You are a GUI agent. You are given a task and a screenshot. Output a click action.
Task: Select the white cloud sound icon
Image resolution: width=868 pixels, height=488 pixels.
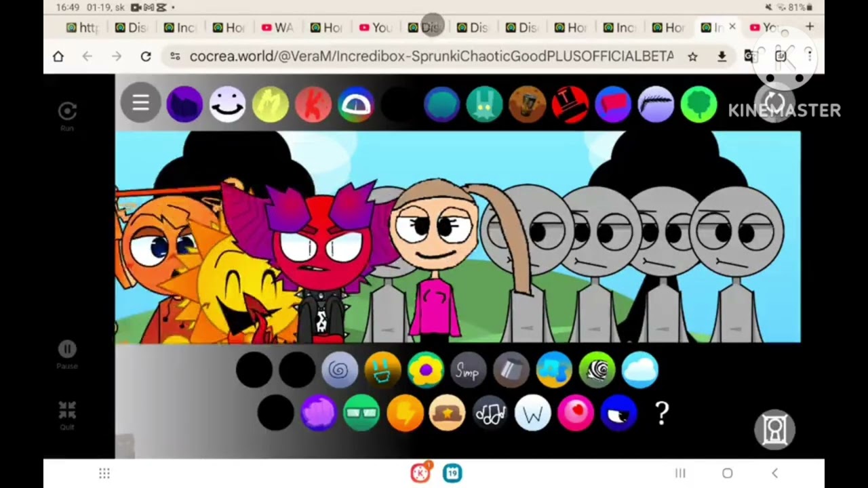pos(639,370)
